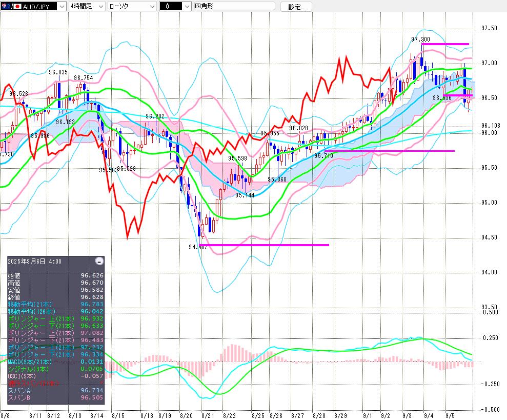The height and width of the screenshot is (420, 507).
Task: Click the 94.402 low price label
Action: tap(198, 247)
